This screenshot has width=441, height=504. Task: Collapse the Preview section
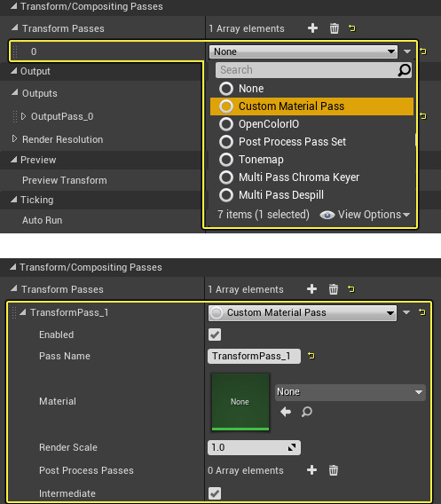tap(13, 160)
